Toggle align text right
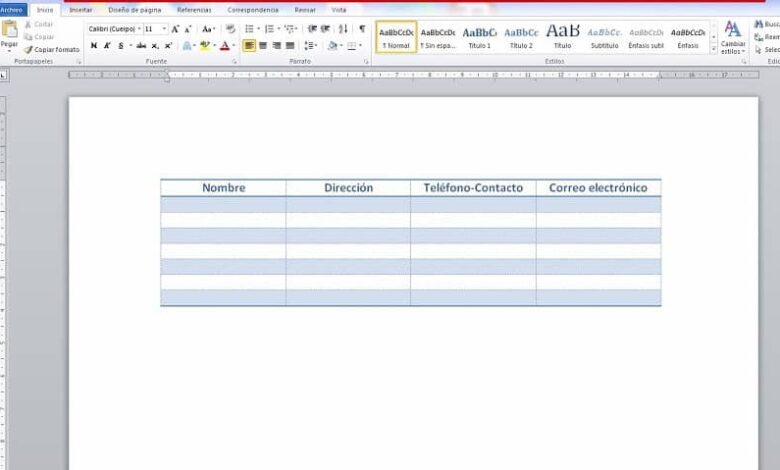This screenshot has height=470, width=780. (277, 46)
